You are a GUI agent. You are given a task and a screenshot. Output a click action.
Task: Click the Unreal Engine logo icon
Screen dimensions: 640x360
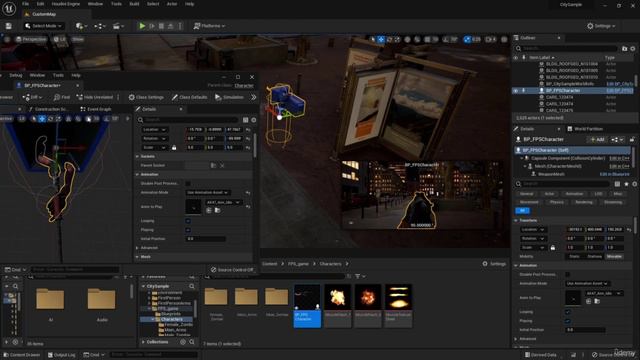pyautogui.click(x=9, y=8)
